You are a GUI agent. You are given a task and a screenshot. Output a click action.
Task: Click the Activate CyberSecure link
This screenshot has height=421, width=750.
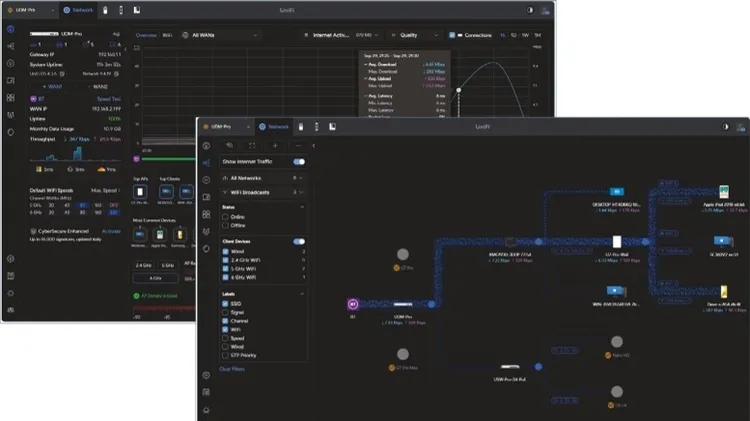pyautogui.click(x=111, y=229)
